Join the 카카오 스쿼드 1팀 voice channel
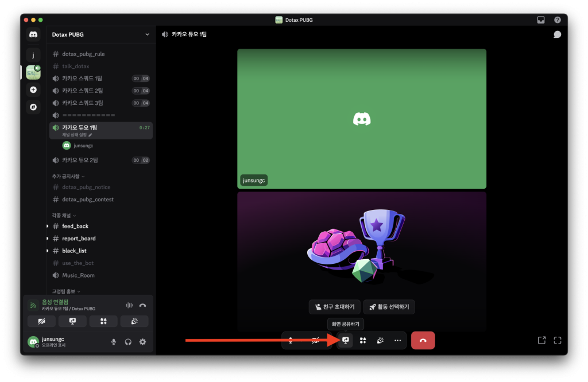Viewport: 588px width, 382px height. pyautogui.click(x=82, y=79)
